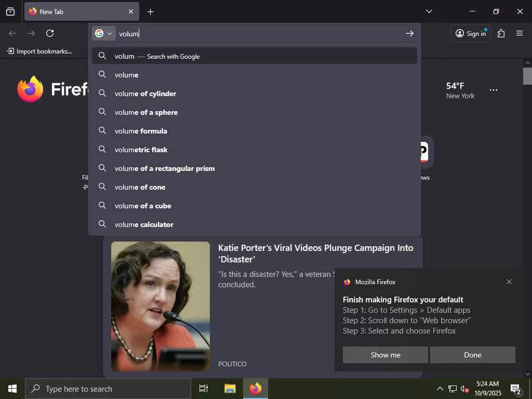532x399 pixels.
Task: Open the weather widget options (three dots)
Action: [494, 90]
